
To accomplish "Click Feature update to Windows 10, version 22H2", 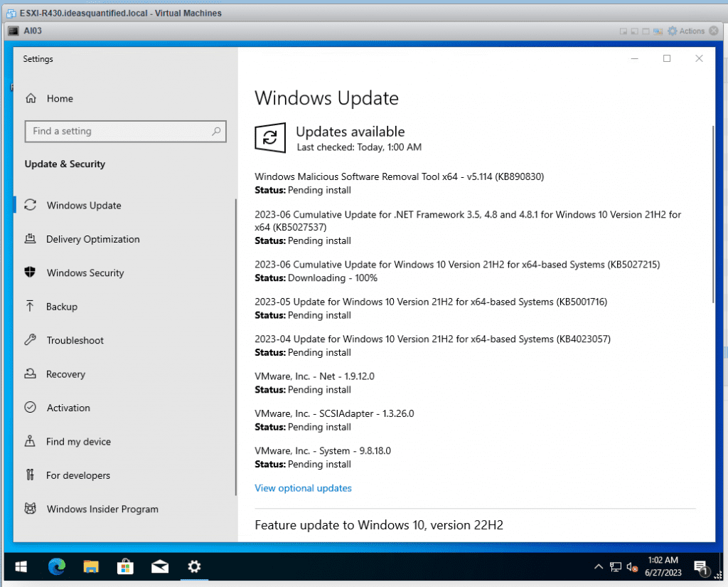I will click(379, 525).
